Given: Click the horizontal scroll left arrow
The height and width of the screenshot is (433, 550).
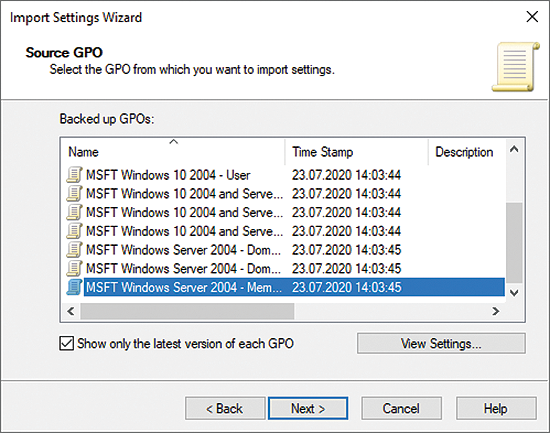Looking at the screenshot, I should click(71, 311).
